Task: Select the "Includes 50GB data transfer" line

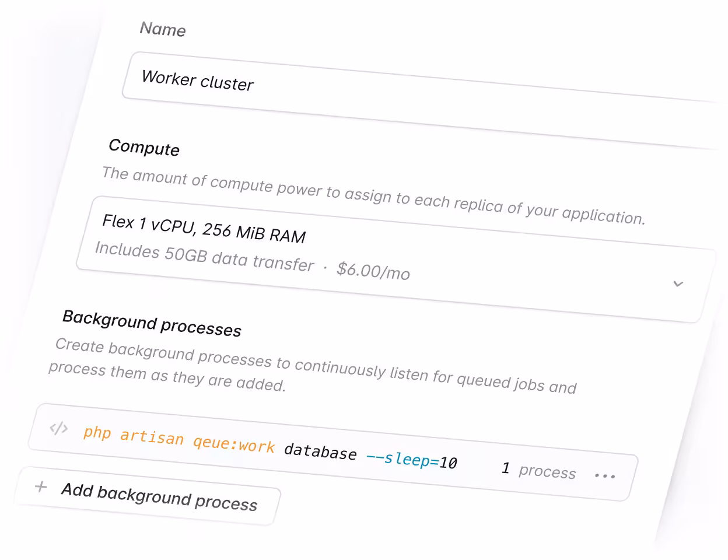Action: click(x=204, y=257)
